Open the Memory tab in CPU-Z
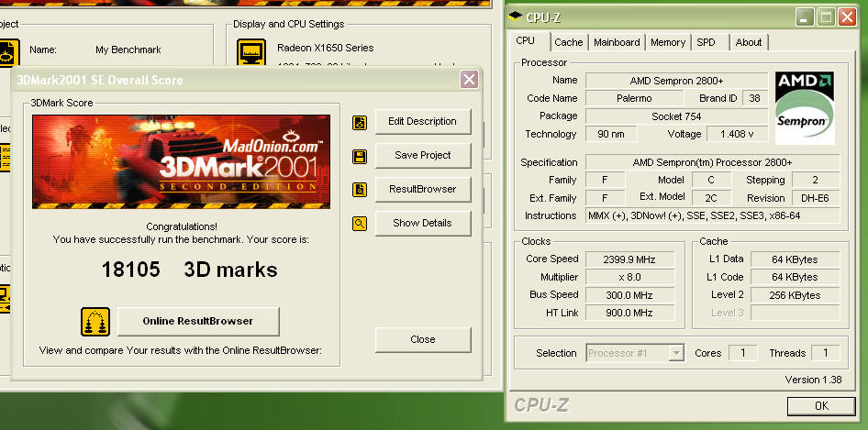 click(x=668, y=42)
